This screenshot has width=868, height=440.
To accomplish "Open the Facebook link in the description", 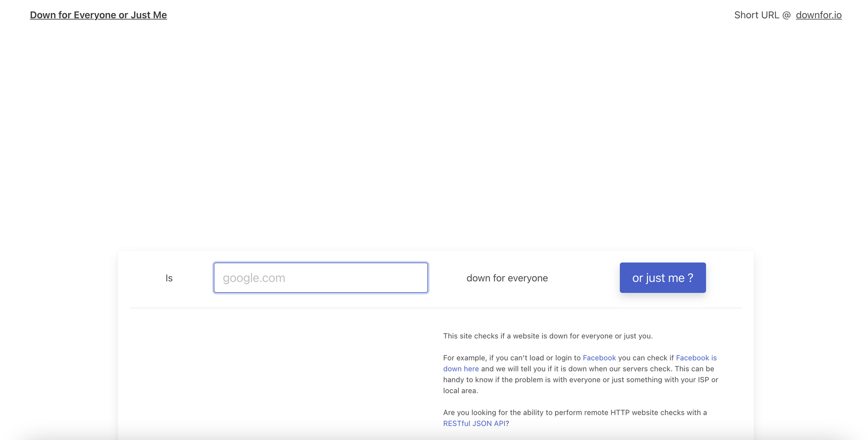I will [x=599, y=357].
